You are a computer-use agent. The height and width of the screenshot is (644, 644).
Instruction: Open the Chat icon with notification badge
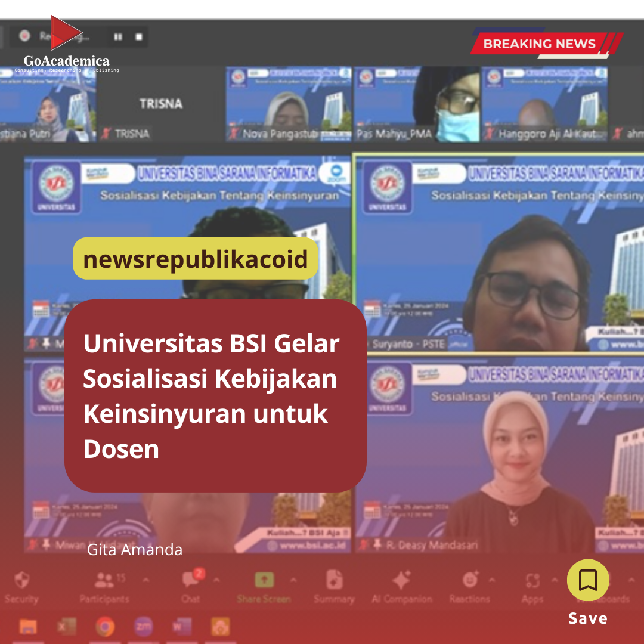[x=191, y=578]
